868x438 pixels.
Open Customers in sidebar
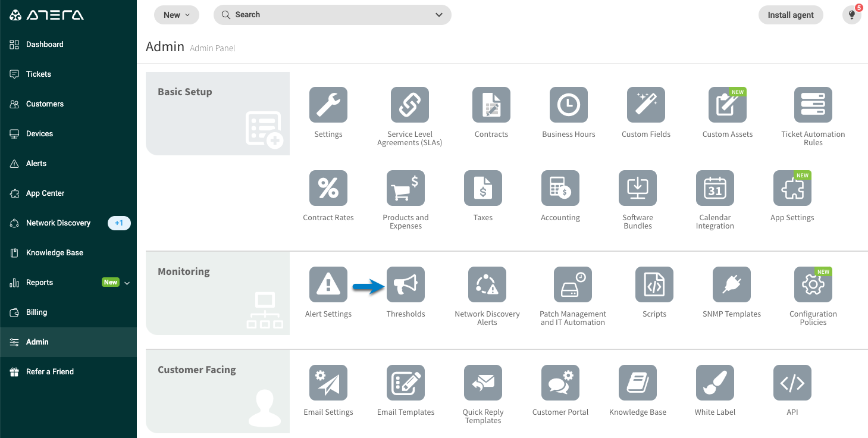tap(68, 104)
